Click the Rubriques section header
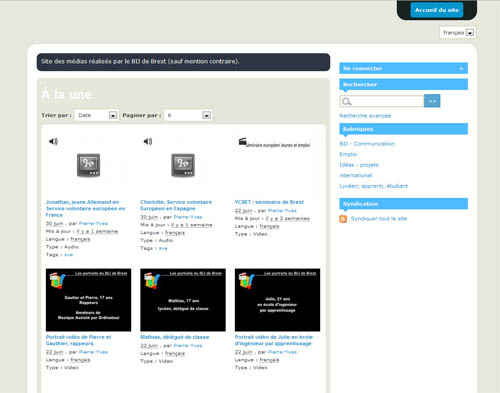Image resolution: width=500 pixels, height=393 pixels. coord(403,129)
